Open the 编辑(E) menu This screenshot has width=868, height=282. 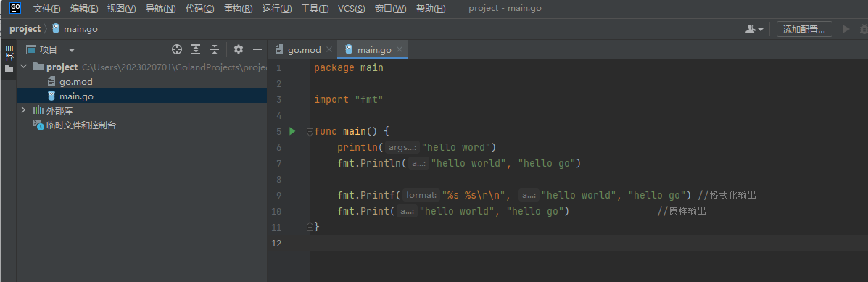pyautogui.click(x=84, y=8)
